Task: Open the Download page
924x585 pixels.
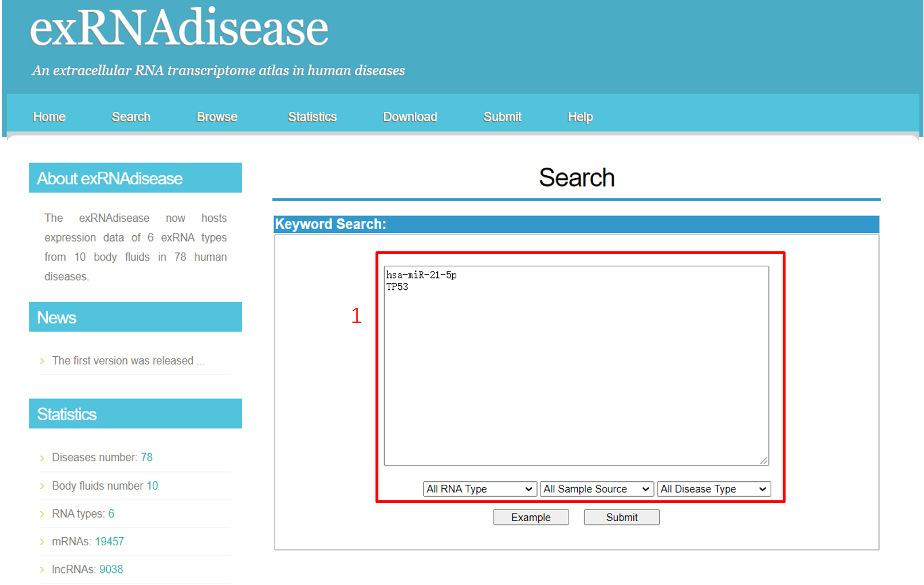Action: point(410,117)
